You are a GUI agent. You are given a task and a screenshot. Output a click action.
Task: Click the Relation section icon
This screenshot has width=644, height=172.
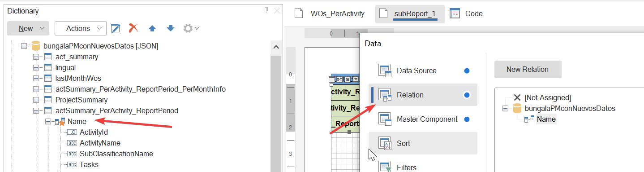coord(385,95)
